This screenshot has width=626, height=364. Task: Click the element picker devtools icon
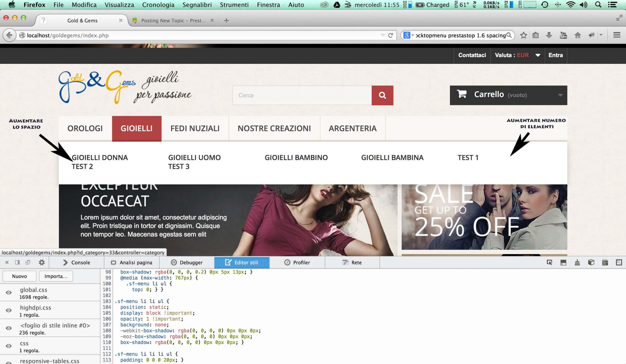point(549,262)
